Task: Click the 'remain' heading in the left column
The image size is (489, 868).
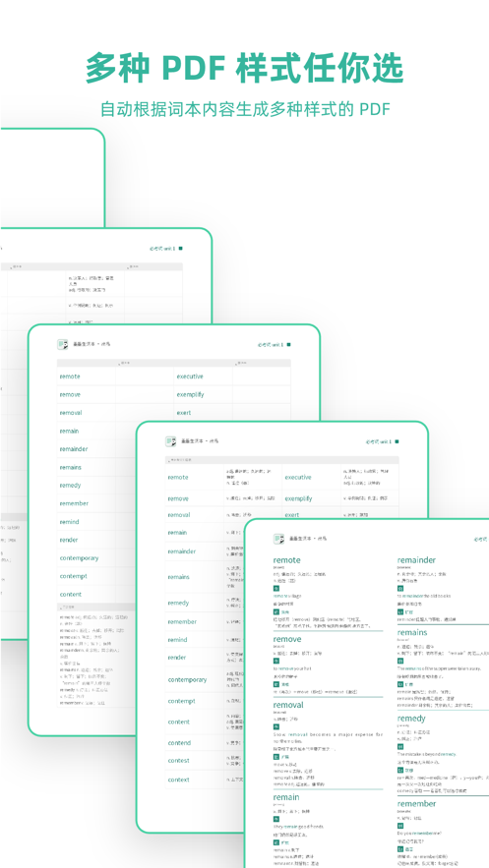Action: (286, 797)
